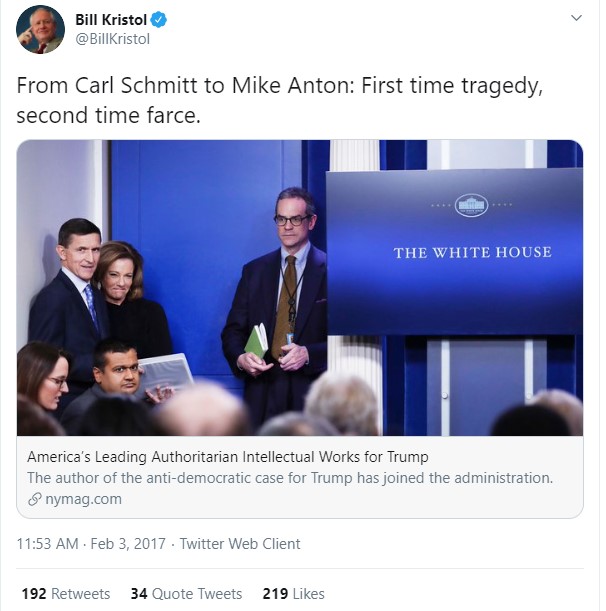Open article headline about Authoritarian Intellectual

pyautogui.click(x=228, y=457)
